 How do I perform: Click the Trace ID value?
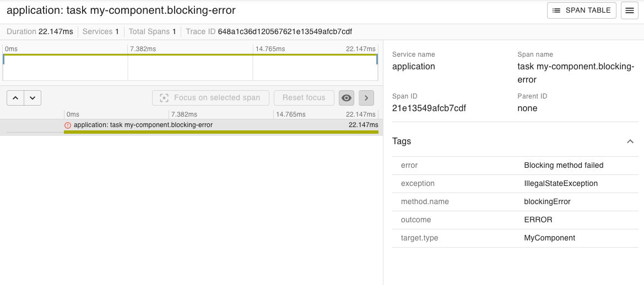[x=285, y=31]
